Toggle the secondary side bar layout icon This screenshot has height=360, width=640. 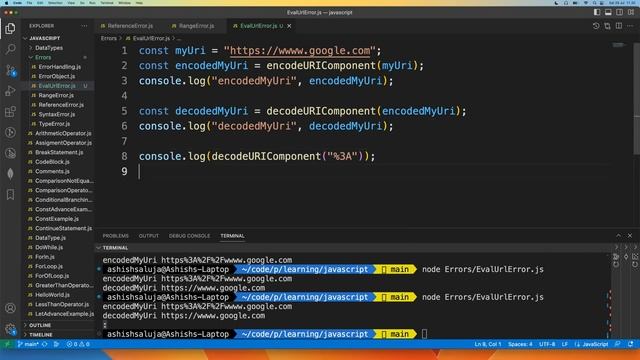(x=620, y=12)
